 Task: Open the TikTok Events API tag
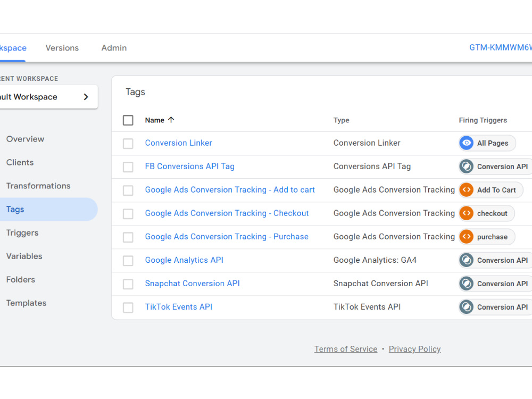178,307
